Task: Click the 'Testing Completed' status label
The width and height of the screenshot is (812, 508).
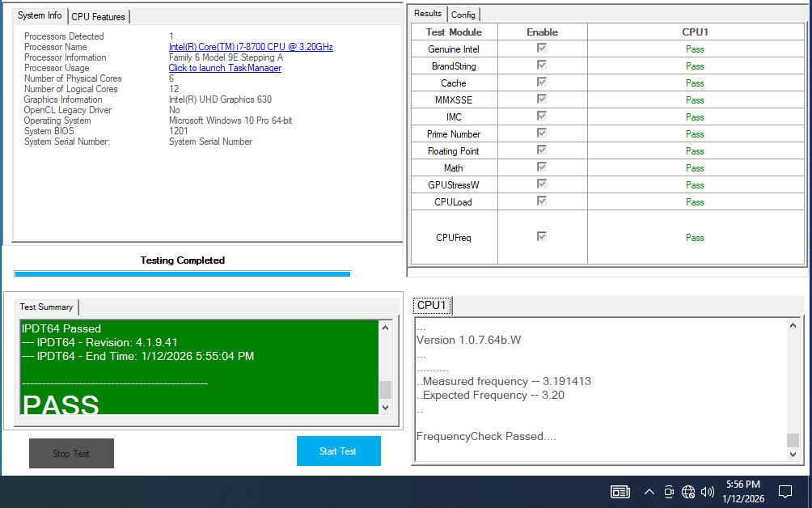Action: pyautogui.click(x=182, y=260)
